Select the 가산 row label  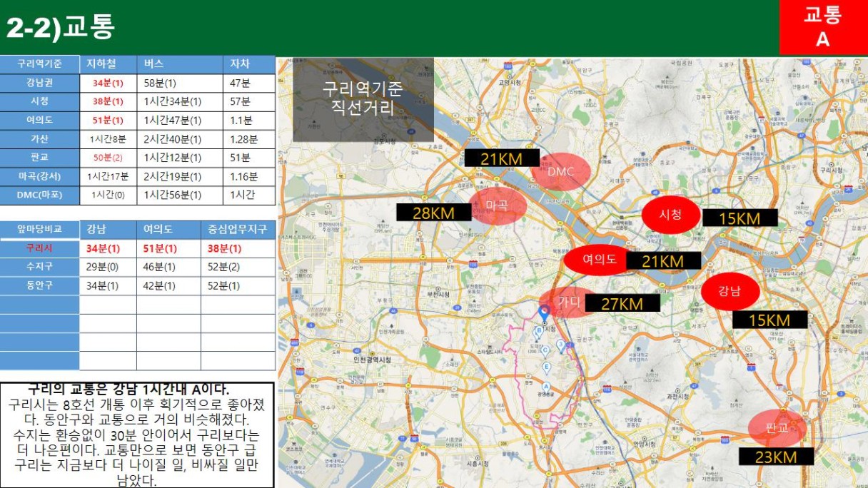pyautogui.click(x=39, y=138)
